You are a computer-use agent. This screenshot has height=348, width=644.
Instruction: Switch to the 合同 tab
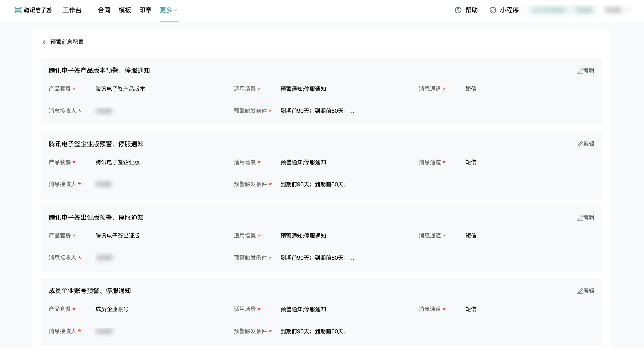(104, 10)
